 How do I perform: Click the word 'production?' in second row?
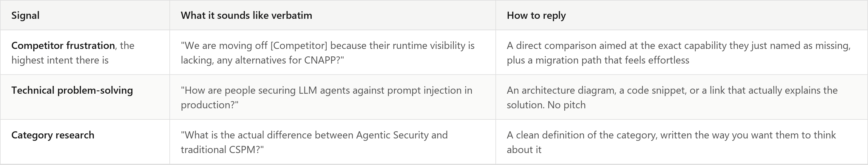pos(209,105)
